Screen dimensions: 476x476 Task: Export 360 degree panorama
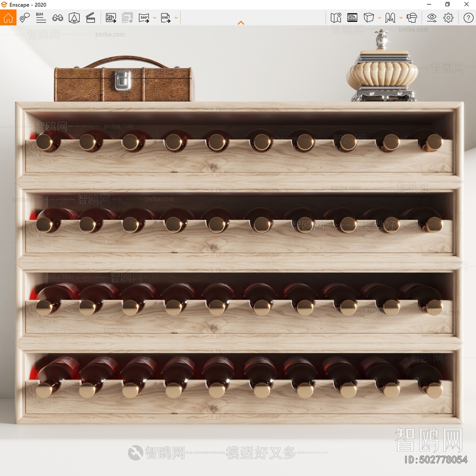tap(144, 18)
